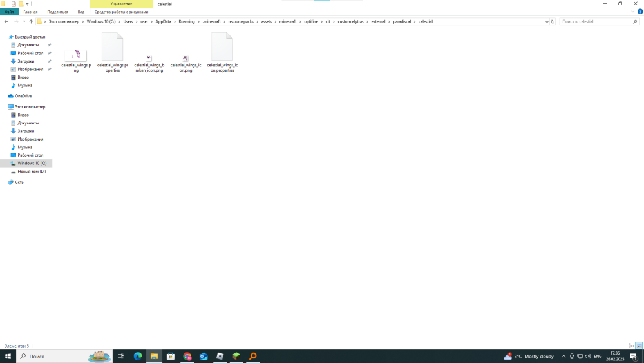The image size is (644, 363).
Task: Click the search magnifier icon
Action: [x=635, y=21]
